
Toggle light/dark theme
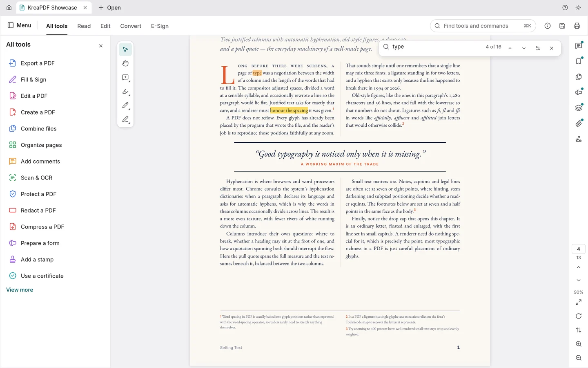click(x=578, y=7)
